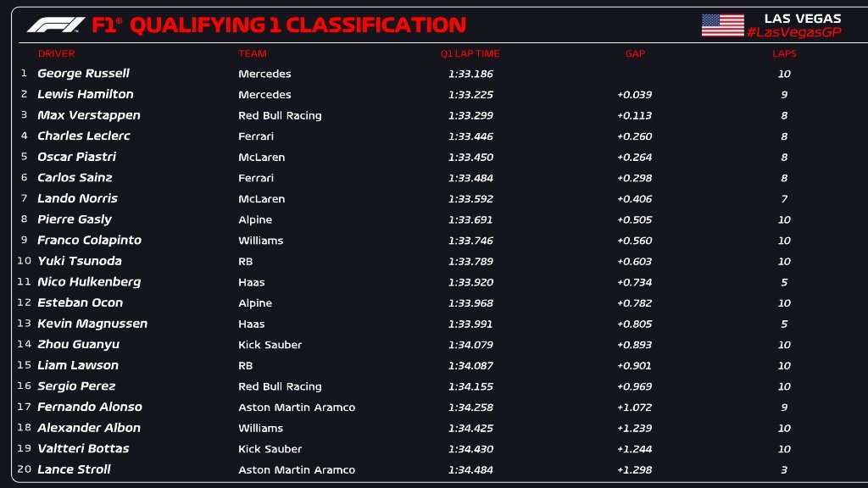Image resolution: width=868 pixels, height=488 pixels.
Task: Select Lance Stroll's name in last place
Action: click(74, 469)
